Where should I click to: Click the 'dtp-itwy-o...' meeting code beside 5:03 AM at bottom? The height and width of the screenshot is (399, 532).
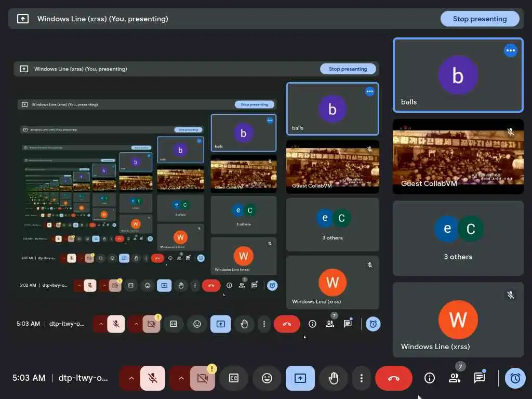(x=83, y=378)
